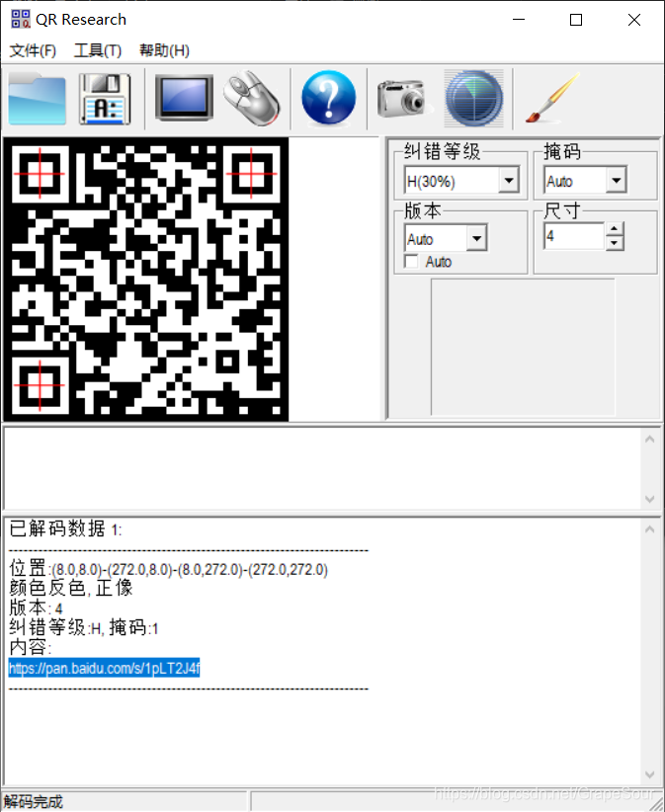Image resolution: width=665 pixels, height=812 pixels.
Task: Increase 尺寸 value with up arrow
Action: point(615,229)
